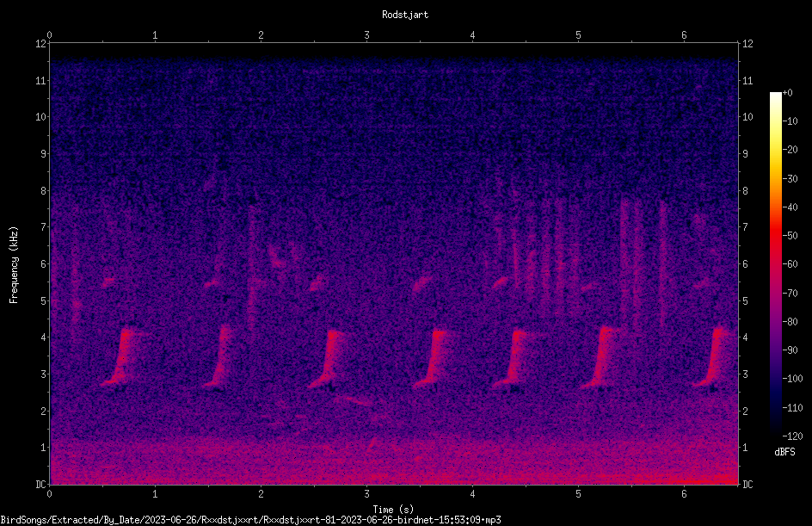812x526 pixels.
Task: Click the right axis DC label
Action: coord(747,485)
